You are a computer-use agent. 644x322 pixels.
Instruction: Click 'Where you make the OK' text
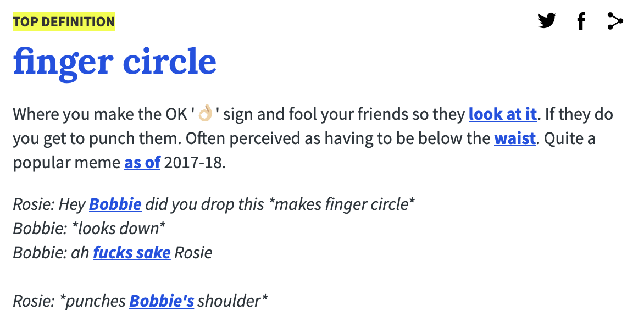click(100, 114)
